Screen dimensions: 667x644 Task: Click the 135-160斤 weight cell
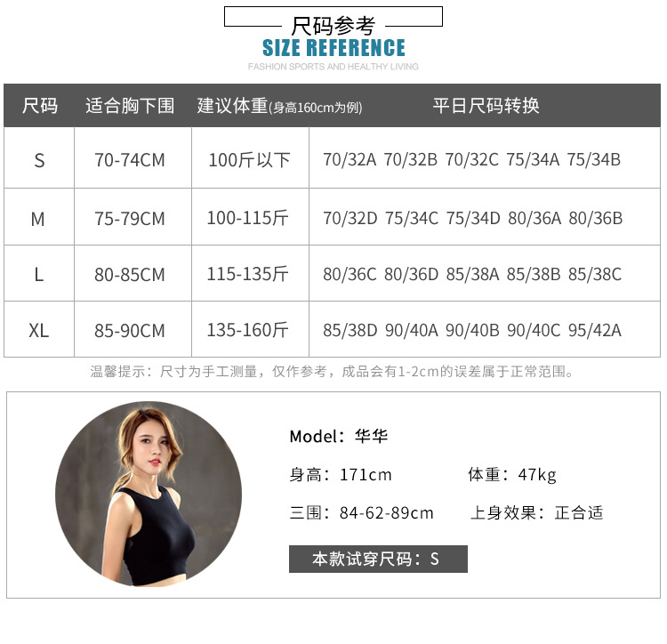tap(248, 331)
